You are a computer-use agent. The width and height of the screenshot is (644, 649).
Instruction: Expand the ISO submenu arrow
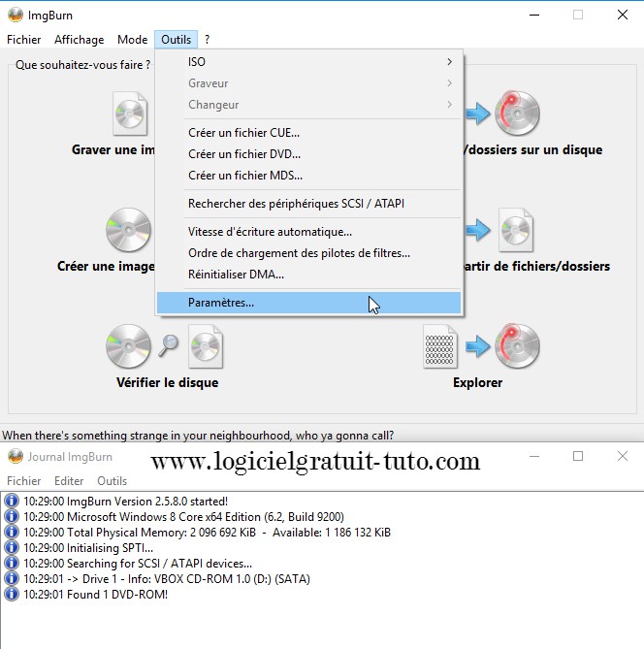(x=449, y=62)
